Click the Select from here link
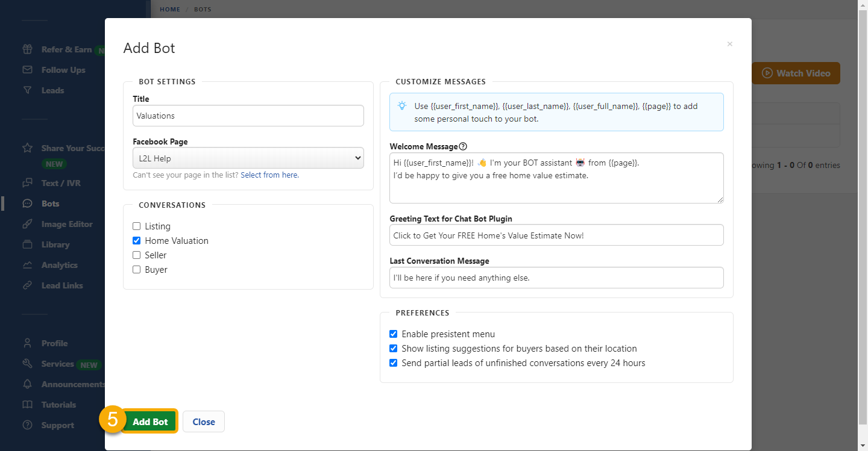The height and width of the screenshot is (451, 868). tap(269, 175)
